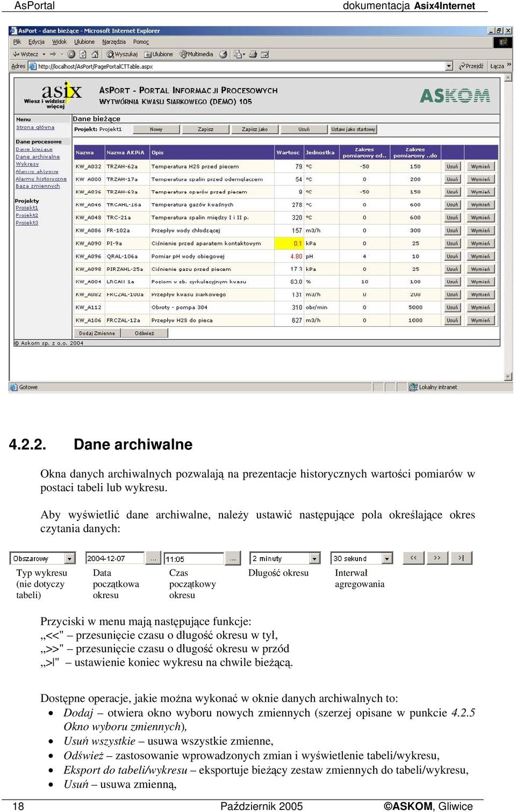Click Wymień in the KW_A090 row
This screenshot has width=516, height=812.
click(x=480, y=243)
